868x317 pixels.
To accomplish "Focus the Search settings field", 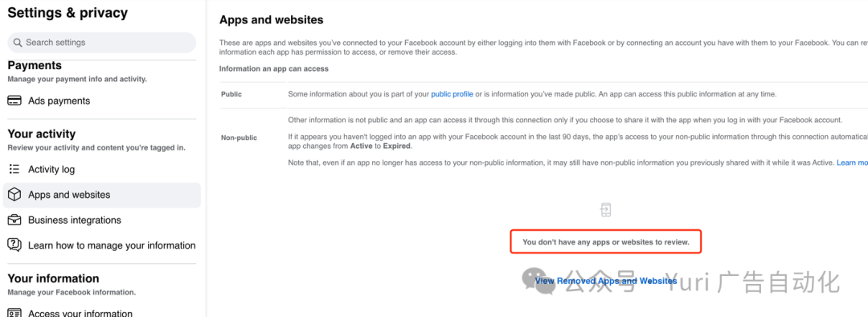I will [x=102, y=43].
